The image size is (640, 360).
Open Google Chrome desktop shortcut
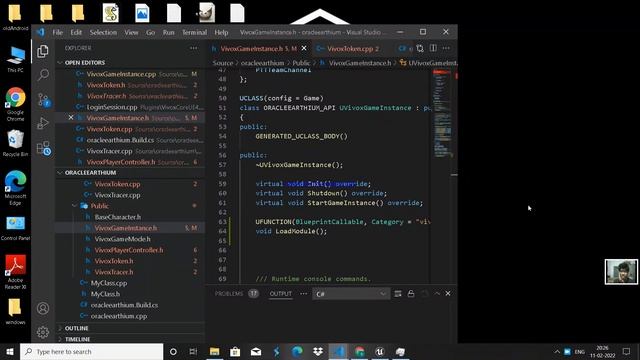15,104
